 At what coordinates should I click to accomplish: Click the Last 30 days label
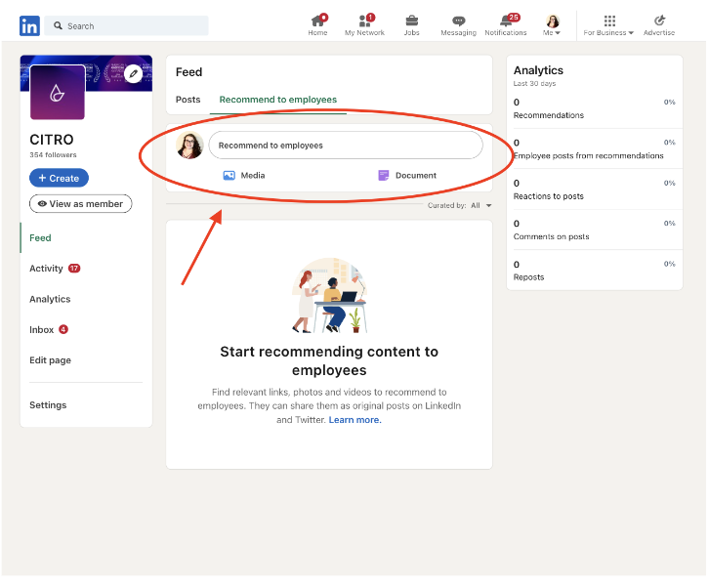point(534,84)
